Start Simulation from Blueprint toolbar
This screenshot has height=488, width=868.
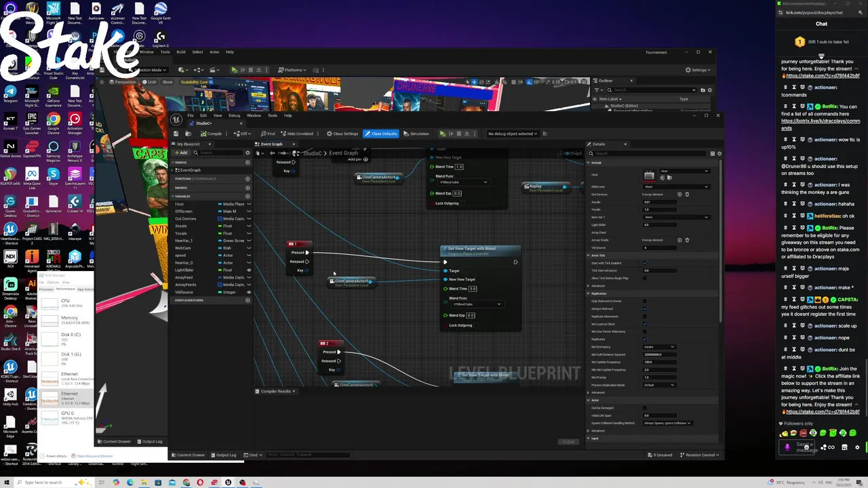click(416, 134)
